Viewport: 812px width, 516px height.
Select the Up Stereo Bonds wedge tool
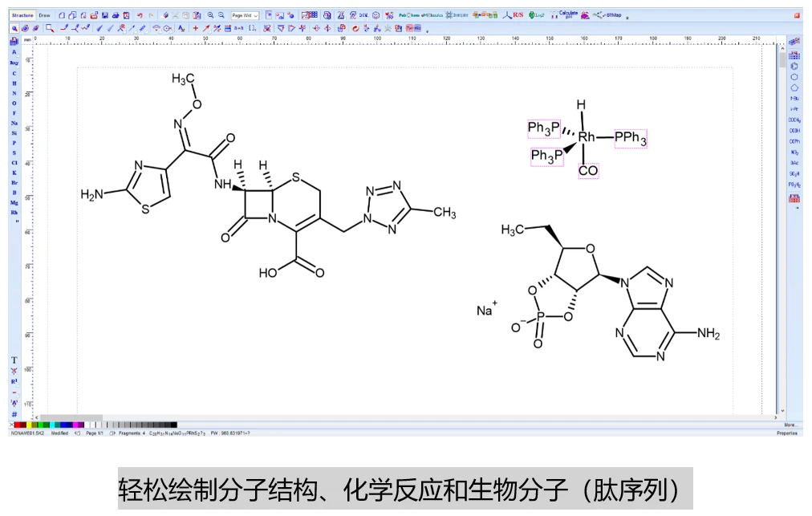point(99,29)
